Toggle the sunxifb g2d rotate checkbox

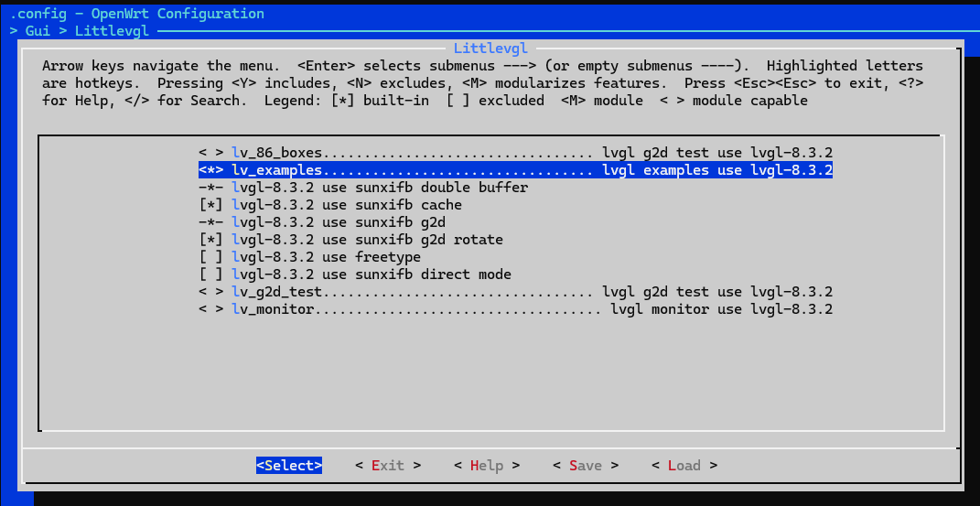pos(210,240)
